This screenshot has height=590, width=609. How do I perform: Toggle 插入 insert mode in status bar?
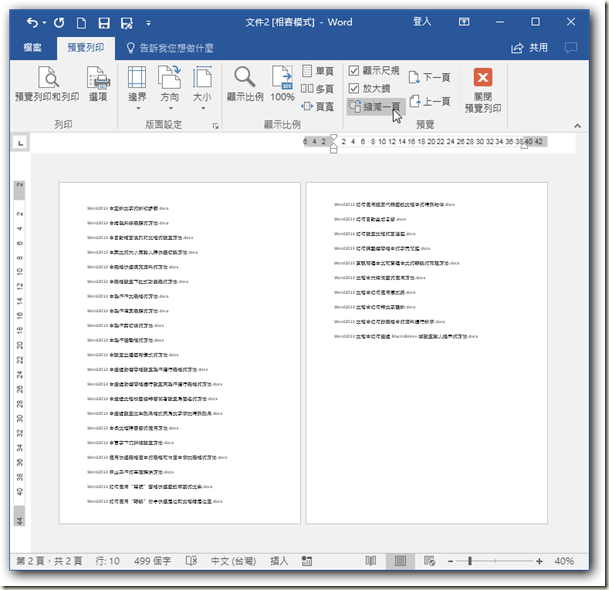coord(279,560)
